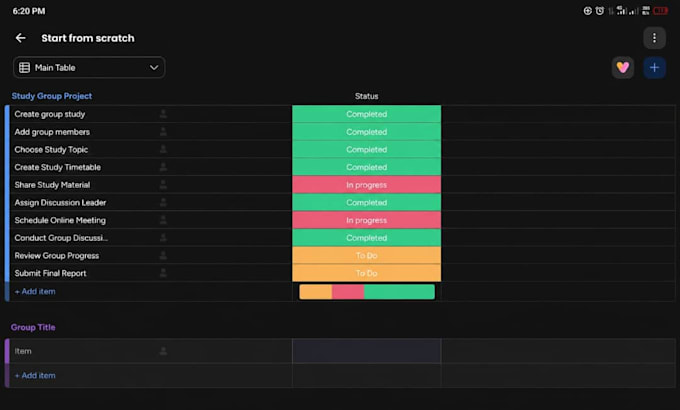Change In progress status of Share Study Material
Viewport: 680px width, 410px height.
(x=366, y=185)
